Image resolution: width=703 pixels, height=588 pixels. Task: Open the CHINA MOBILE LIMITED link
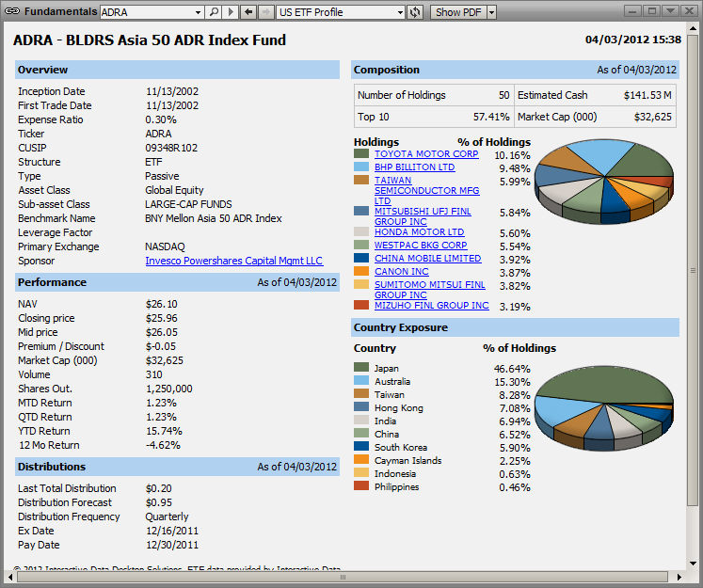click(x=427, y=258)
